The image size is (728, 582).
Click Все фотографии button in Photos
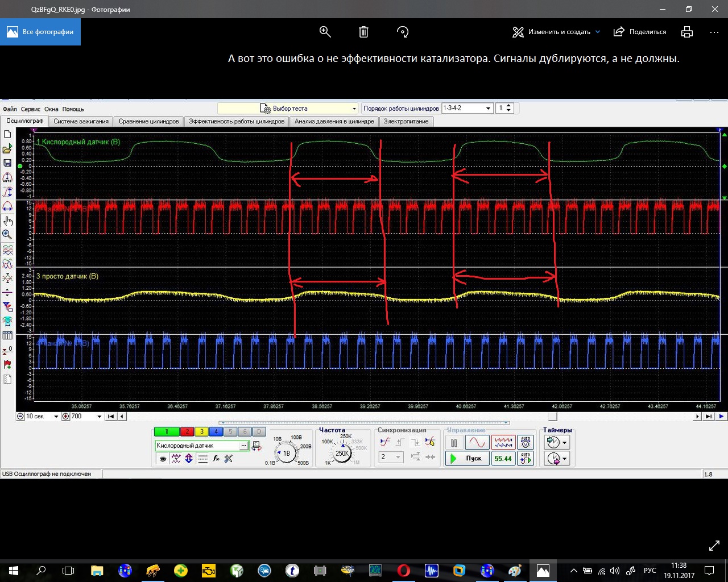tap(40, 32)
